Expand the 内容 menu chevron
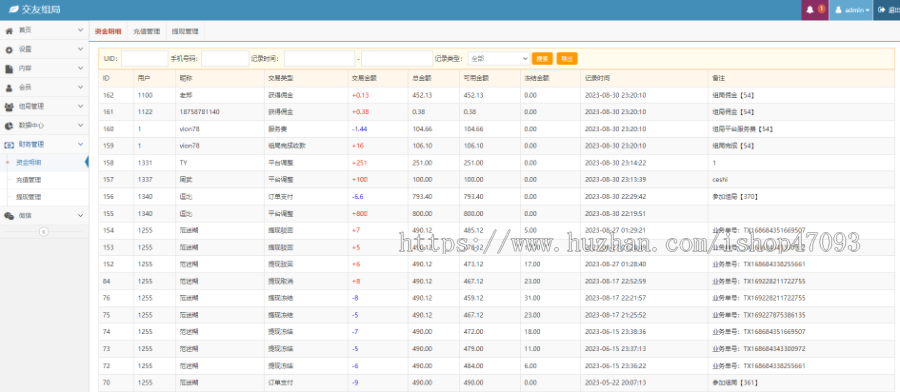 [x=80, y=68]
